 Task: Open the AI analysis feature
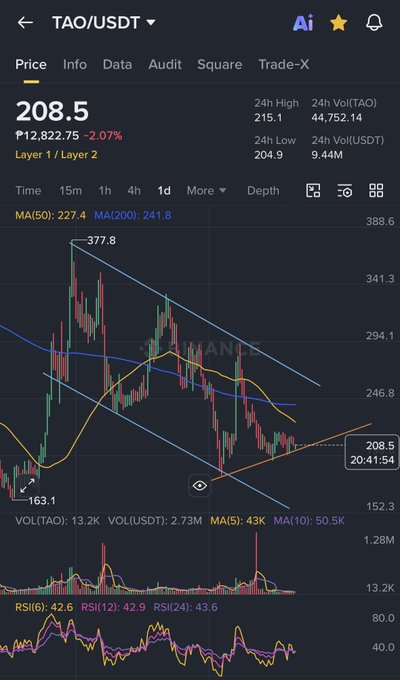pos(303,23)
